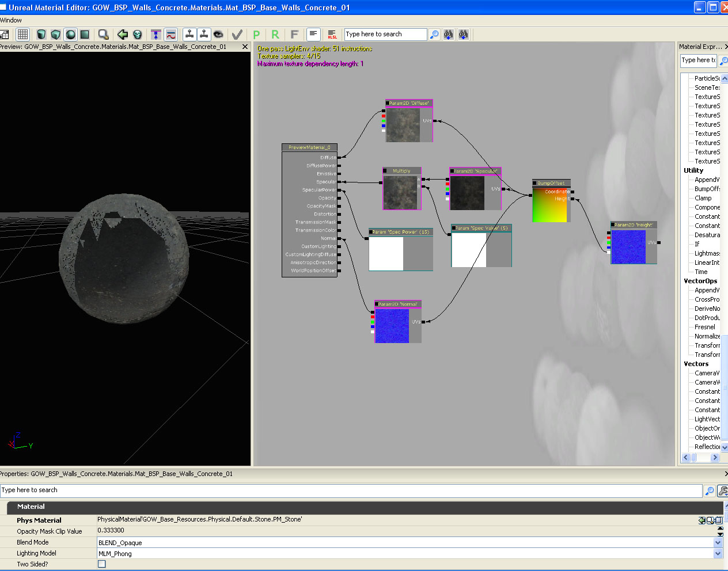Click first icon beside Phys Material value

pyautogui.click(x=702, y=520)
